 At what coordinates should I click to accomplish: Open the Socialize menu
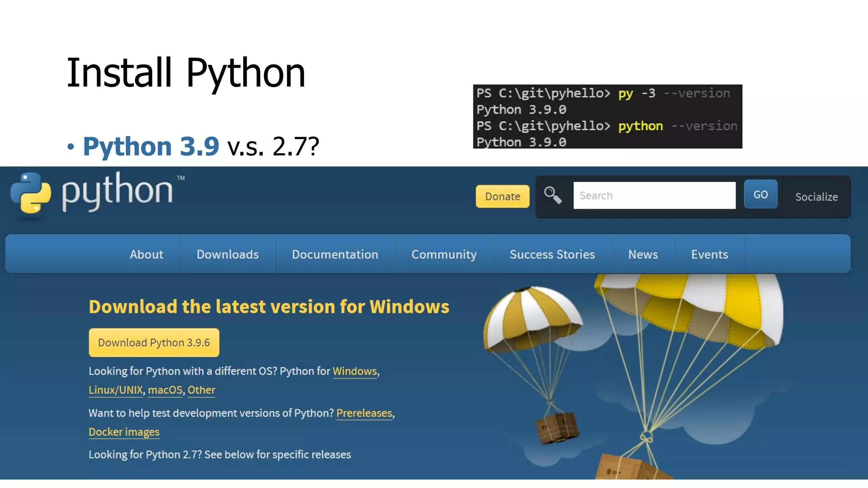coord(816,197)
